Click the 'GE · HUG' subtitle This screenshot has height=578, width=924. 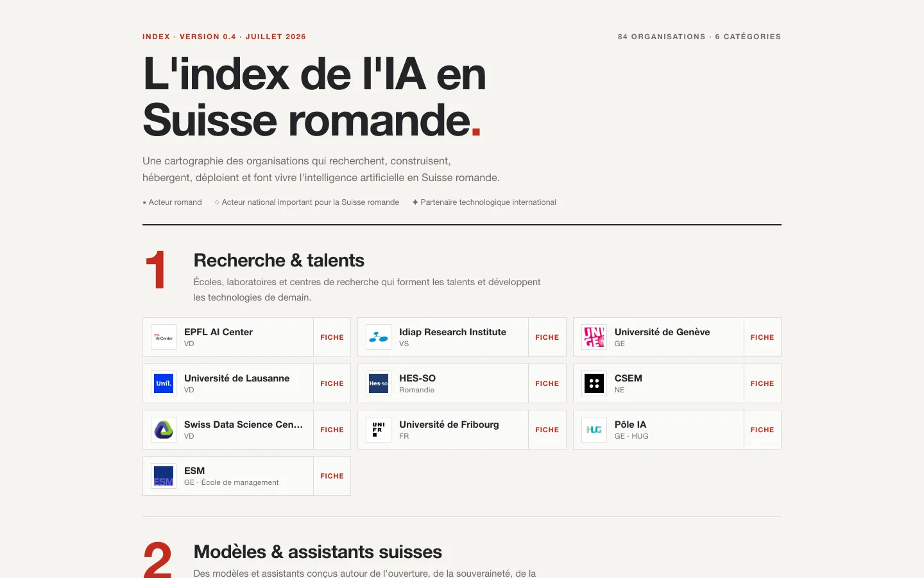point(631,436)
